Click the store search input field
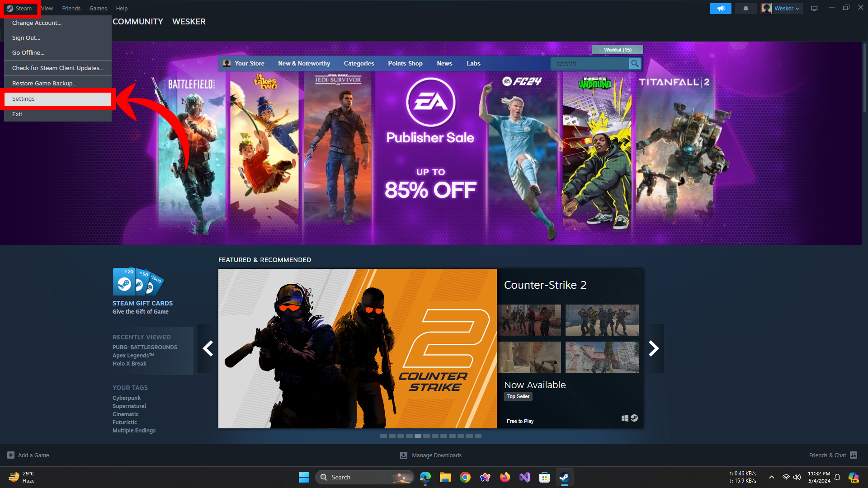 589,64
